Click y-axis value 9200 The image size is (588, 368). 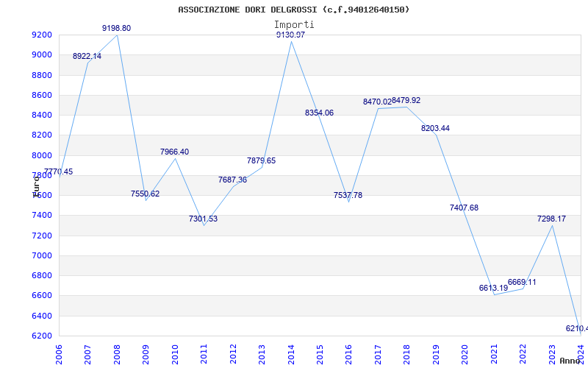[42, 35]
